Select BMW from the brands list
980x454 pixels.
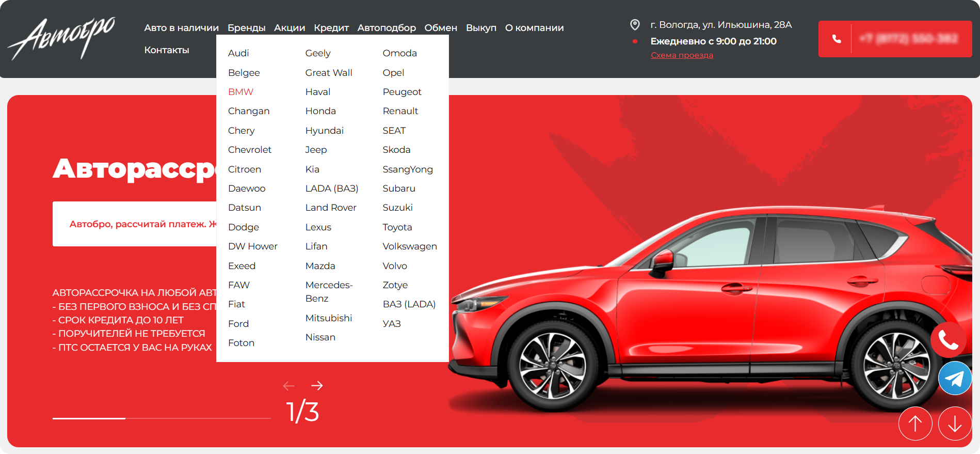pos(240,92)
